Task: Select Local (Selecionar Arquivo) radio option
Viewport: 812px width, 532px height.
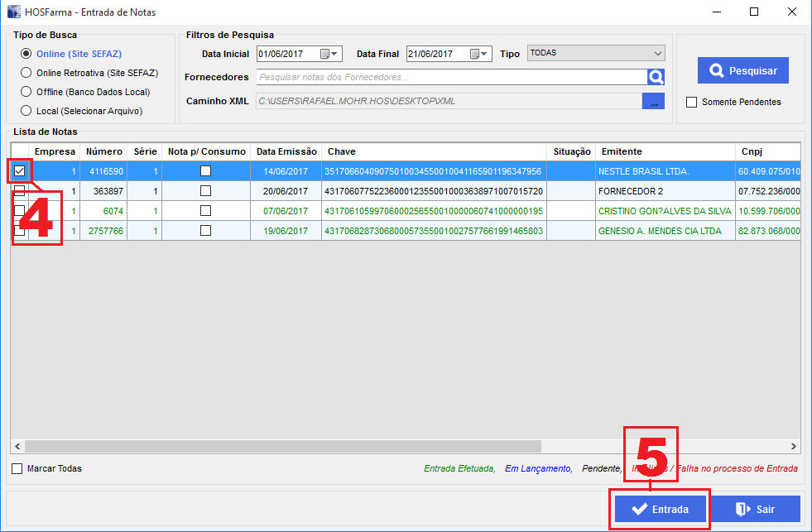Action: coord(26,111)
